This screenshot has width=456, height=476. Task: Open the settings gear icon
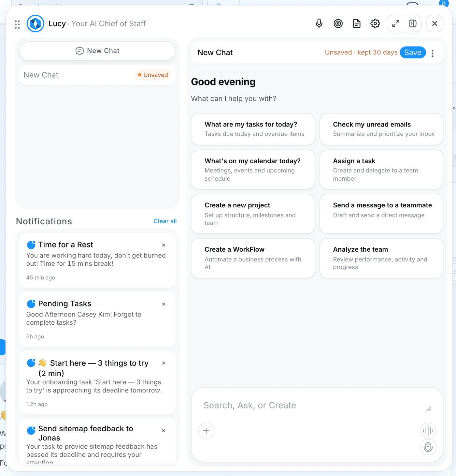(375, 23)
